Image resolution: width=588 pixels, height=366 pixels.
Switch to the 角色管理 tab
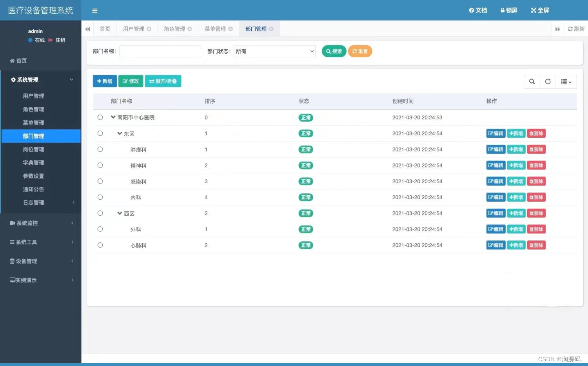174,29
